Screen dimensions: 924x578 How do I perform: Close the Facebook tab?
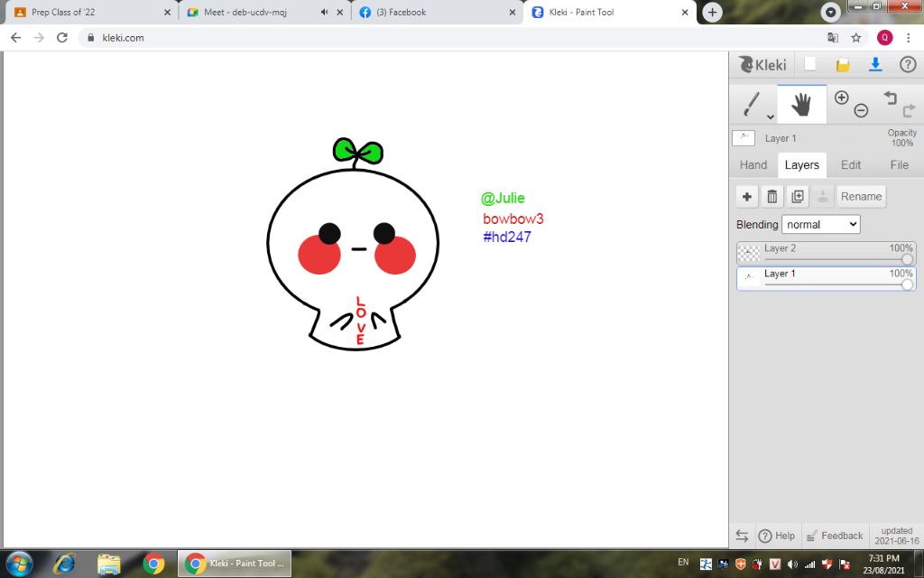click(x=513, y=13)
